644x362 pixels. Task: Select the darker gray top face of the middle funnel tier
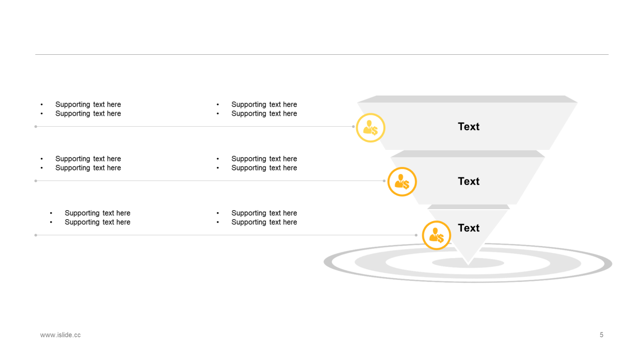[x=468, y=154]
